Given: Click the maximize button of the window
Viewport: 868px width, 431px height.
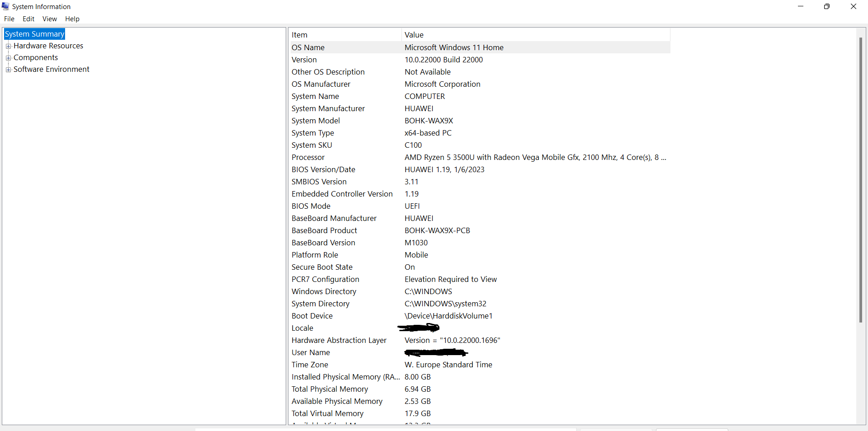Looking at the screenshot, I should (827, 6).
